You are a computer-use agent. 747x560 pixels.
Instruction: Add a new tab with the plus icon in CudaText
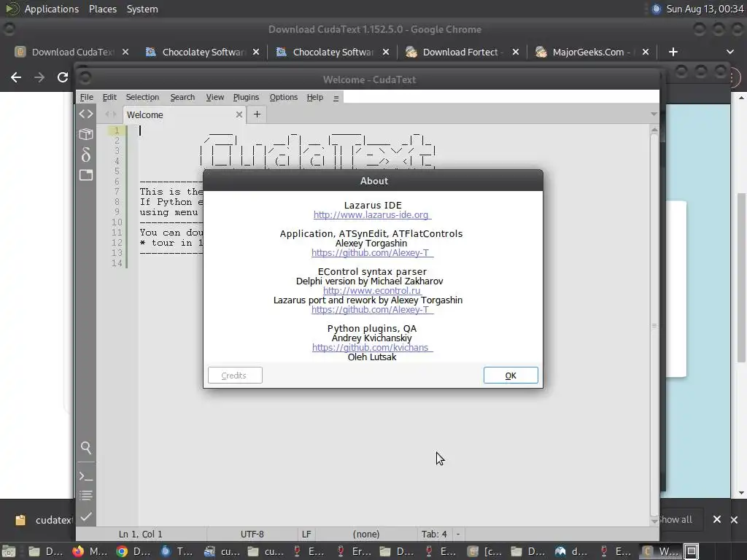pyautogui.click(x=257, y=114)
